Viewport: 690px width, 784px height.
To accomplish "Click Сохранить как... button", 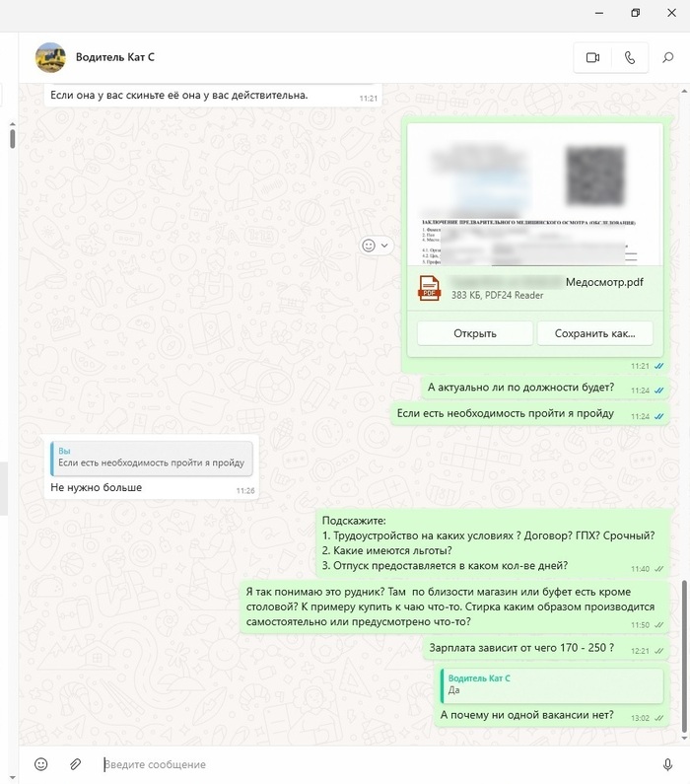I will tap(594, 333).
